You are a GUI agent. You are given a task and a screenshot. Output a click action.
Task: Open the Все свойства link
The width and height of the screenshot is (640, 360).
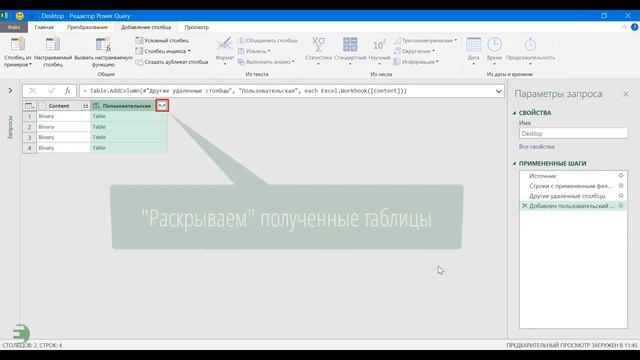(x=536, y=147)
